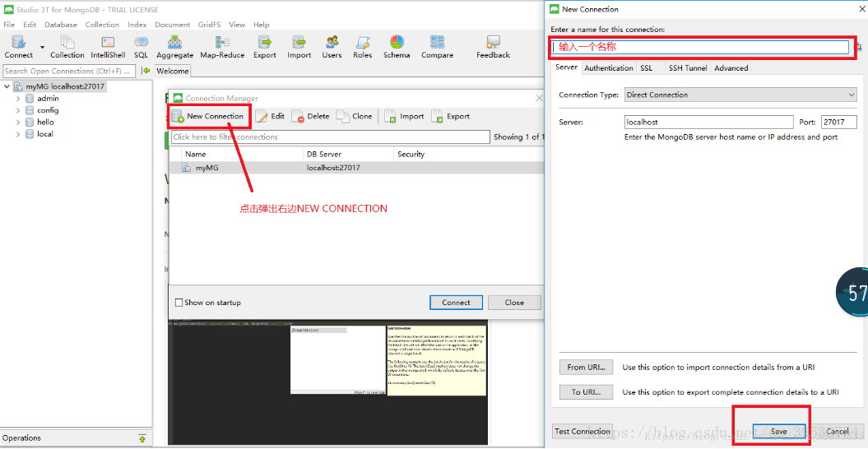Open the Connection Type dropdown
This screenshot has width=868, height=449.
click(740, 95)
